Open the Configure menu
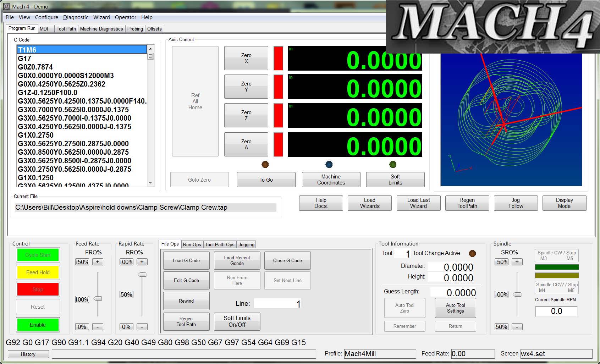Screen dimensions: 600x364 46,17
